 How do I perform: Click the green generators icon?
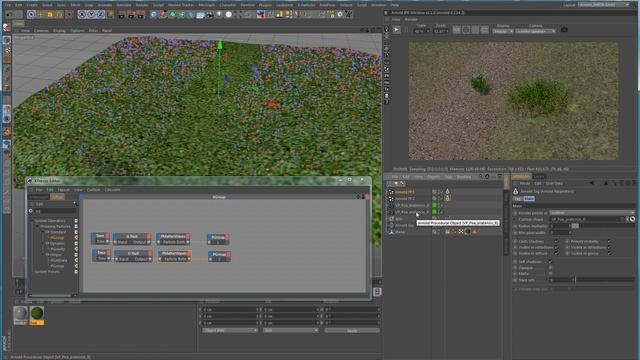(172, 15)
